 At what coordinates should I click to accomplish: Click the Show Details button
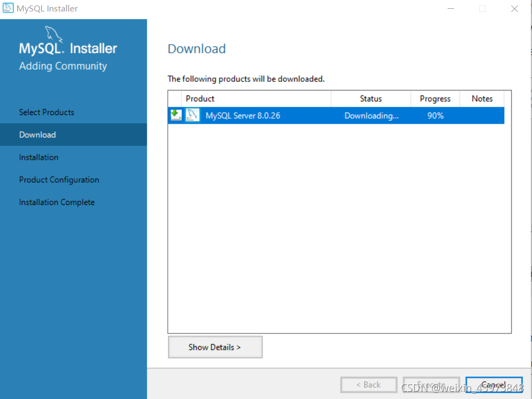(215, 347)
